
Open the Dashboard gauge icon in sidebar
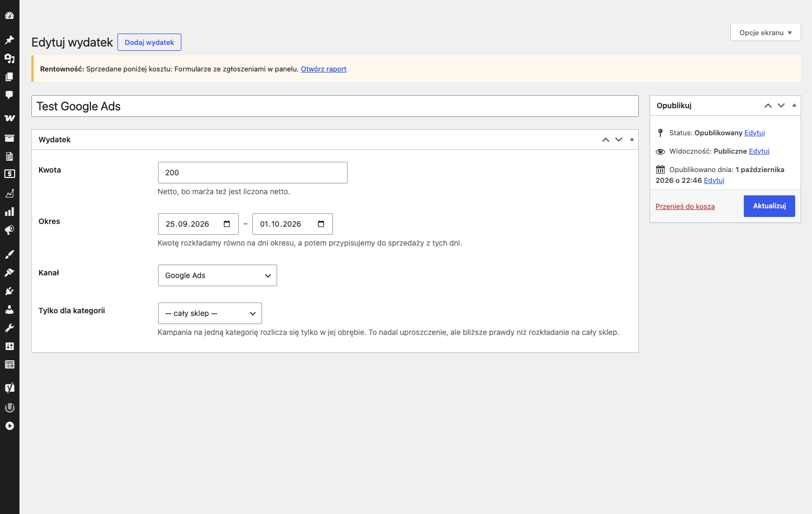coord(9,16)
